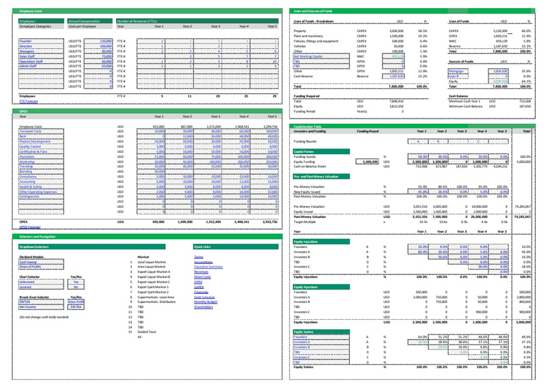Click the Plant and machinery row label
This screenshot has width=547, height=392.
coord(309,36)
